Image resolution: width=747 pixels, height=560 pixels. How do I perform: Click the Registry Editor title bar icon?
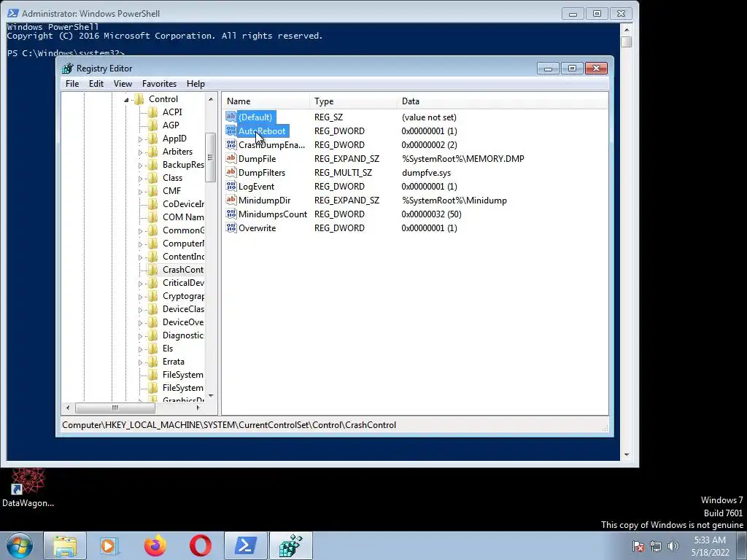pyautogui.click(x=68, y=69)
